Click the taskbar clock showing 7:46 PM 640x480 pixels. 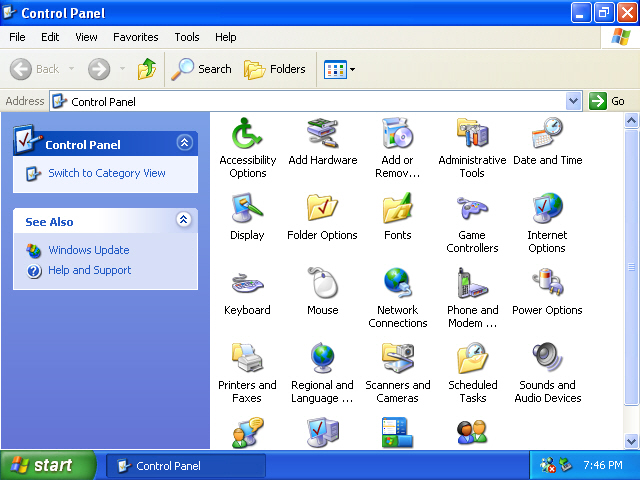pyautogui.click(x=602, y=465)
